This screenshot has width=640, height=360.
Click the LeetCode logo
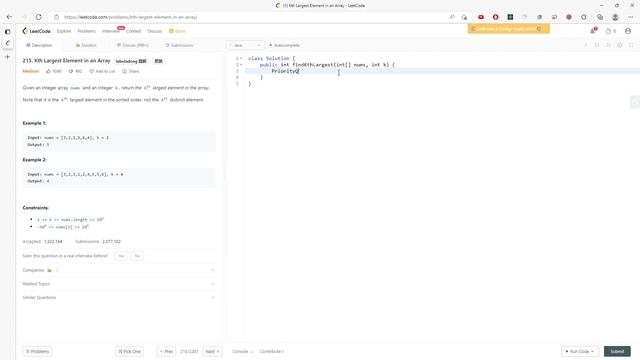pyautogui.click(x=36, y=31)
